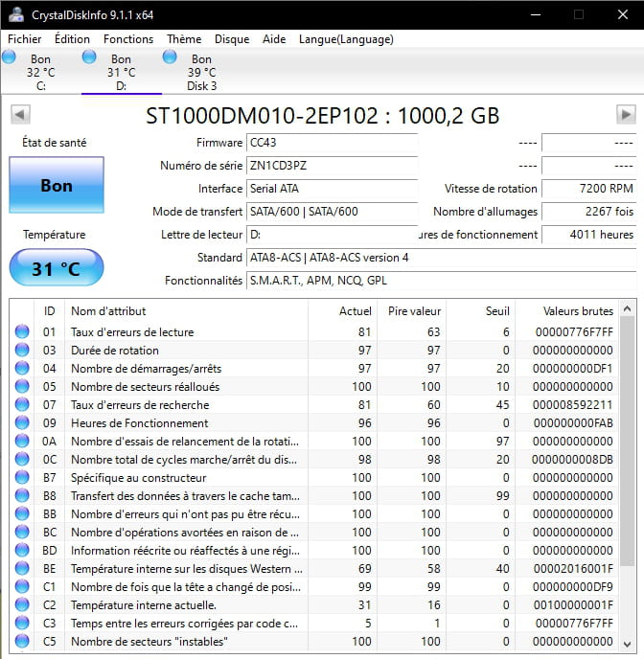Open the Aide menu
This screenshot has height=659, width=644.
(x=274, y=39)
